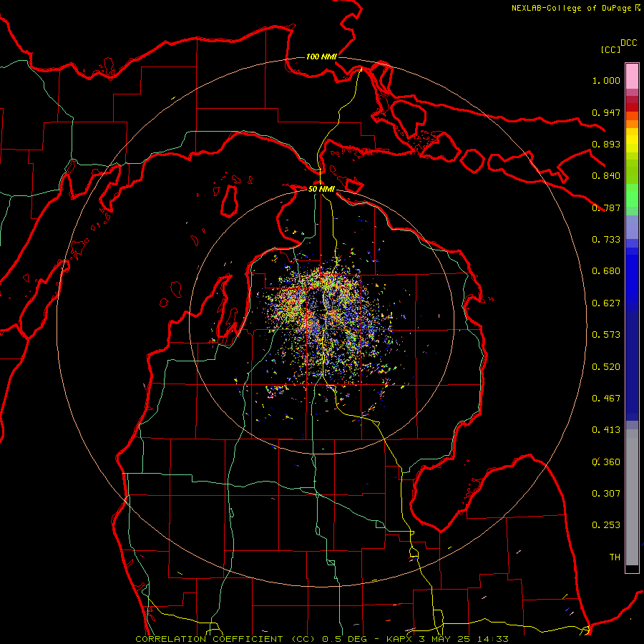Click the 0.520 color scale value
Image resolution: width=644 pixels, height=644 pixels.
coord(606,367)
